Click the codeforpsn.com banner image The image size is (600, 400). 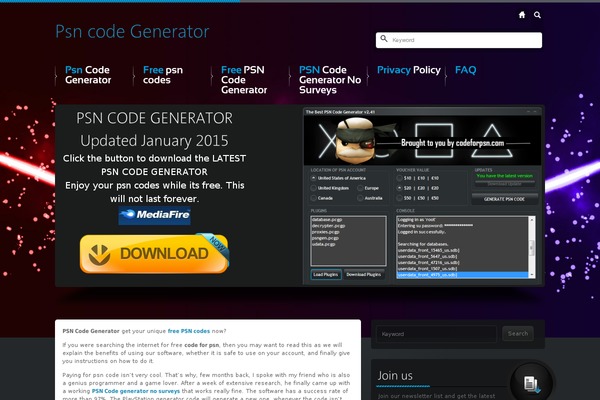point(422,140)
